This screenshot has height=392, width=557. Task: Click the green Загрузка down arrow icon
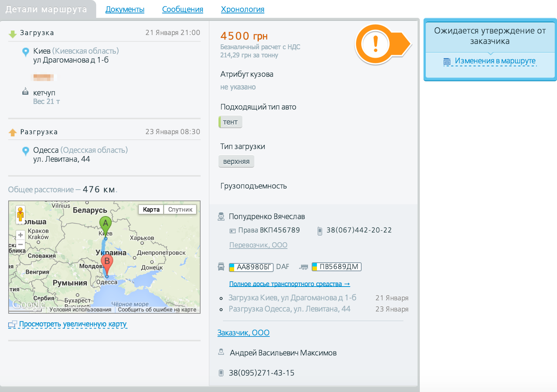click(13, 34)
